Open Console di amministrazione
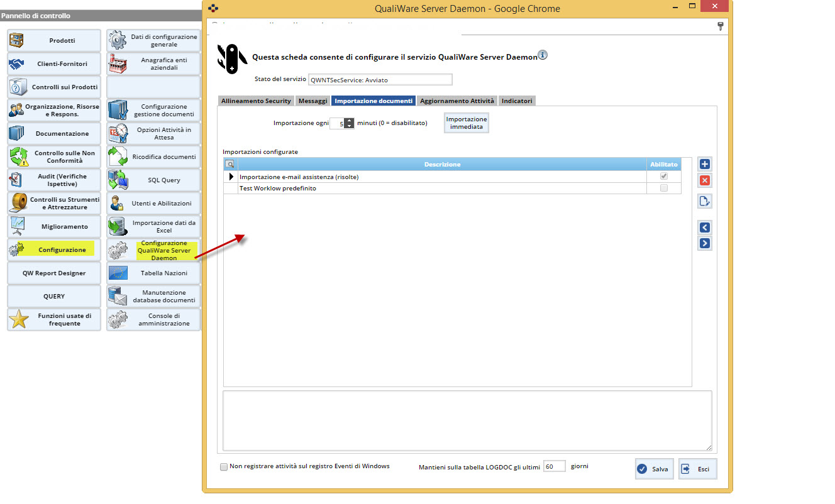The width and height of the screenshot is (835, 504). point(153,320)
